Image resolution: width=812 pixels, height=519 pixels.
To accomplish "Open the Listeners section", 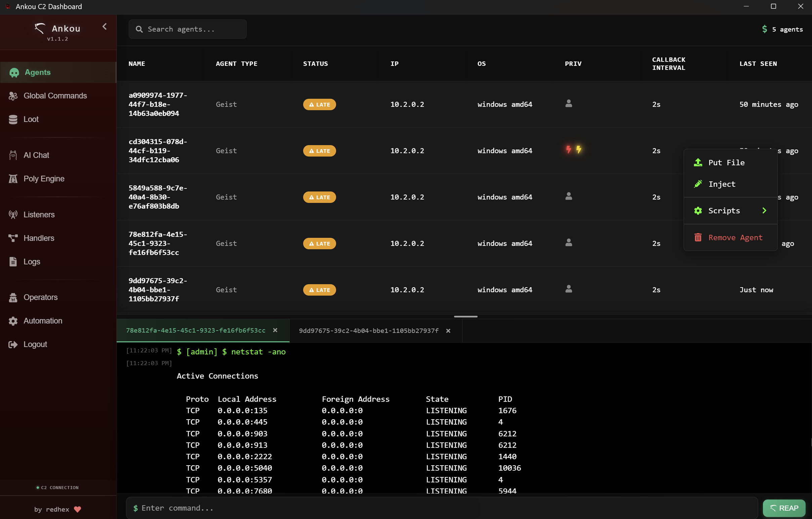I will pyautogui.click(x=39, y=214).
